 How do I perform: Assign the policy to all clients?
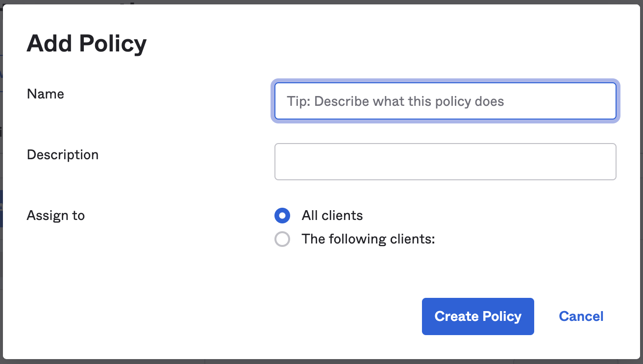(x=282, y=216)
